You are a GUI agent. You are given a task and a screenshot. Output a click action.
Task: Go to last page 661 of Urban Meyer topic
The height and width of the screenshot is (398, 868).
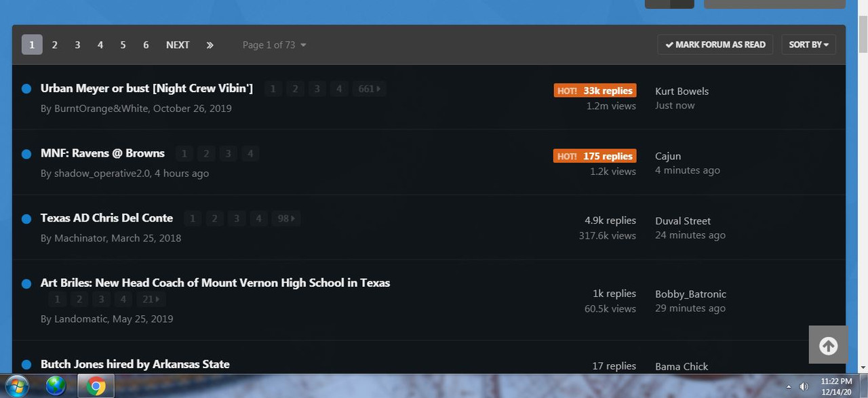369,89
